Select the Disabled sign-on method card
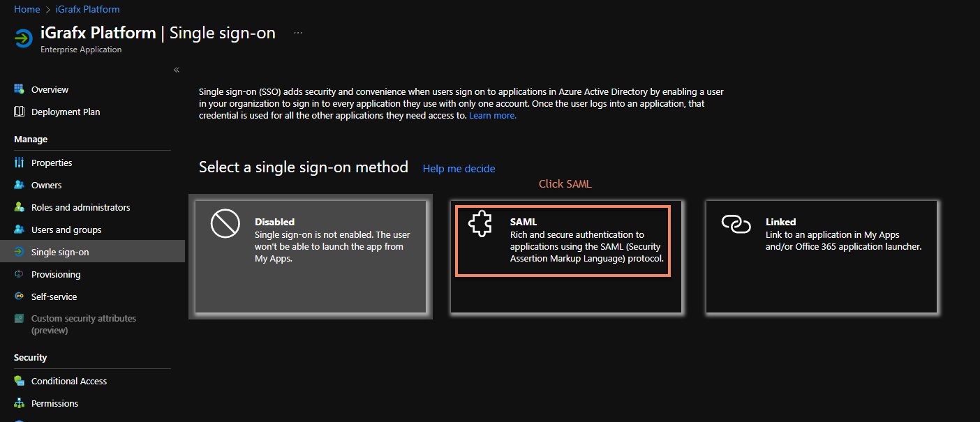The image size is (980, 422). (x=311, y=257)
